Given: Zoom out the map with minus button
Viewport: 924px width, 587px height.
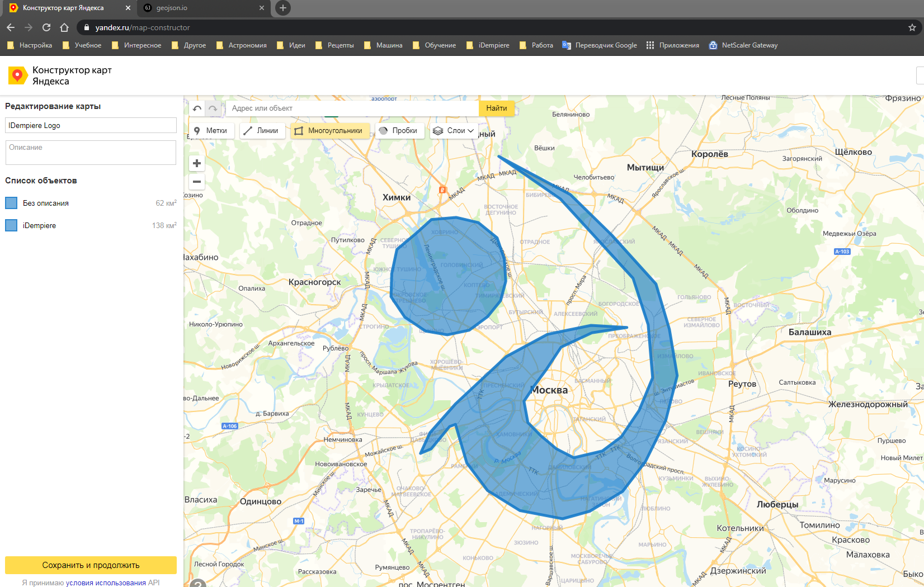Looking at the screenshot, I should (x=197, y=182).
